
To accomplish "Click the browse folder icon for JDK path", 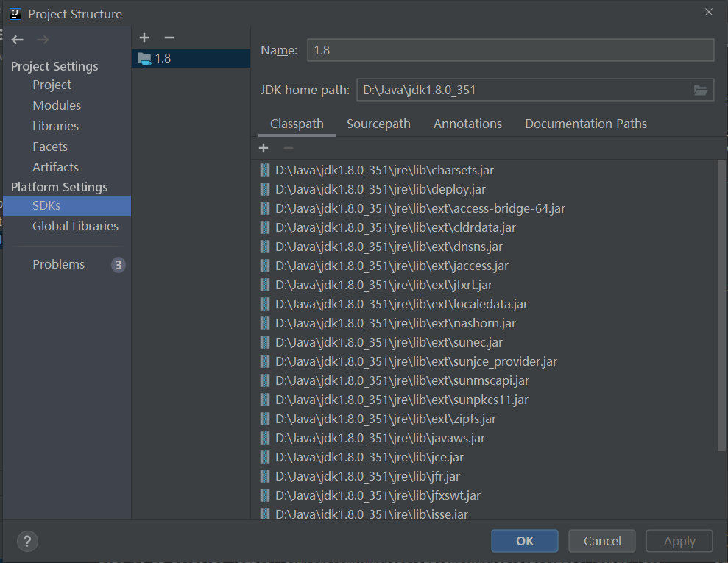I will [701, 90].
